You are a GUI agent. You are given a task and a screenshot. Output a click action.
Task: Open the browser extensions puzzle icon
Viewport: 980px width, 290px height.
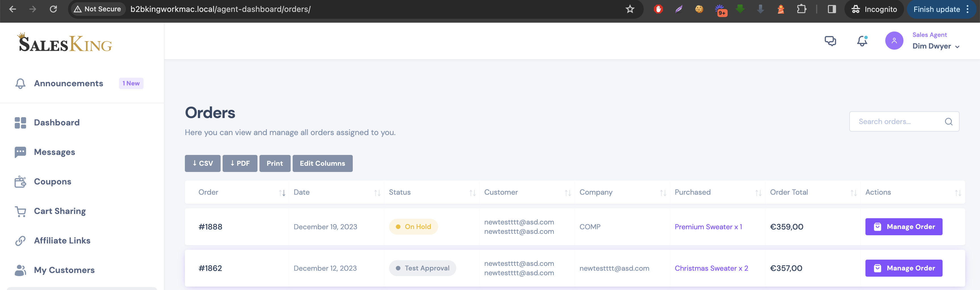tap(802, 9)
